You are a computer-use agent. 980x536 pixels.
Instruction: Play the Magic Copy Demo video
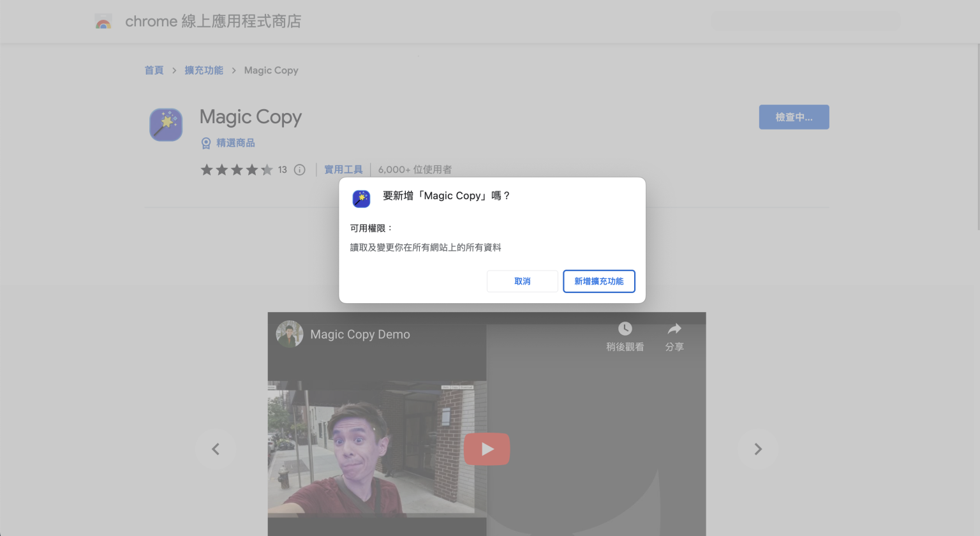[x=487, y=449]
